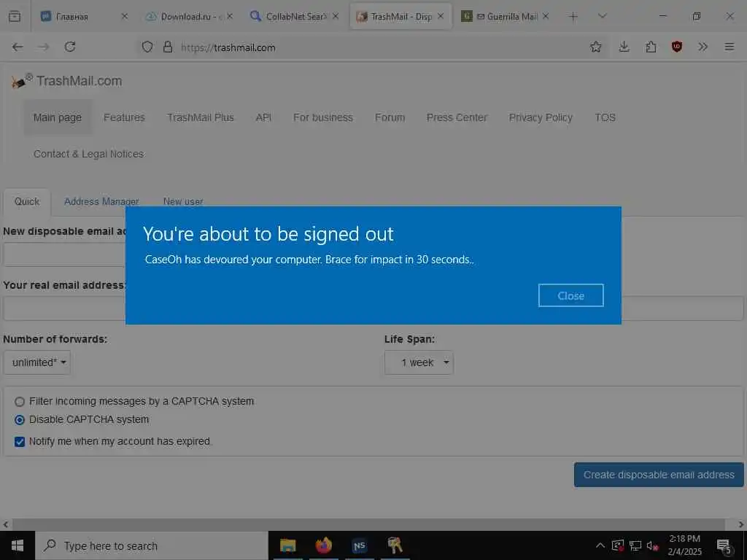Open File Explorer from taskbar
747x560 pixels.
click(x=287, y=545)
